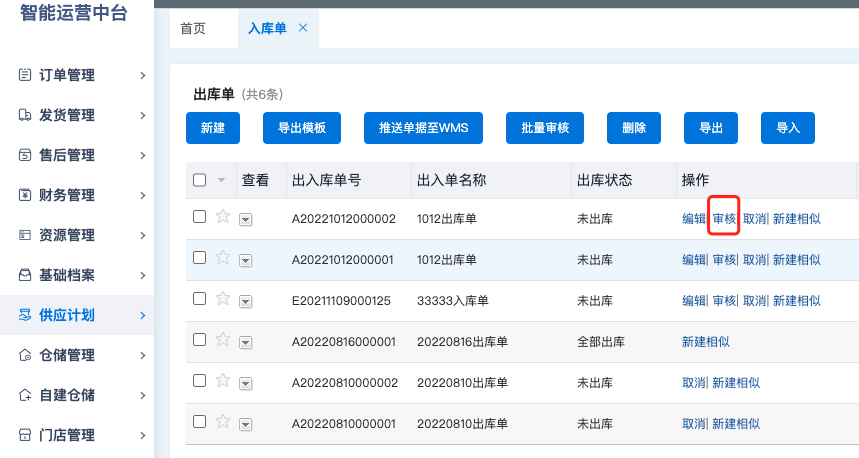The width and height of the screenshot is (859, 458).
Task: Open 自建仓储 in the sidebar
Action: point(77,395)
